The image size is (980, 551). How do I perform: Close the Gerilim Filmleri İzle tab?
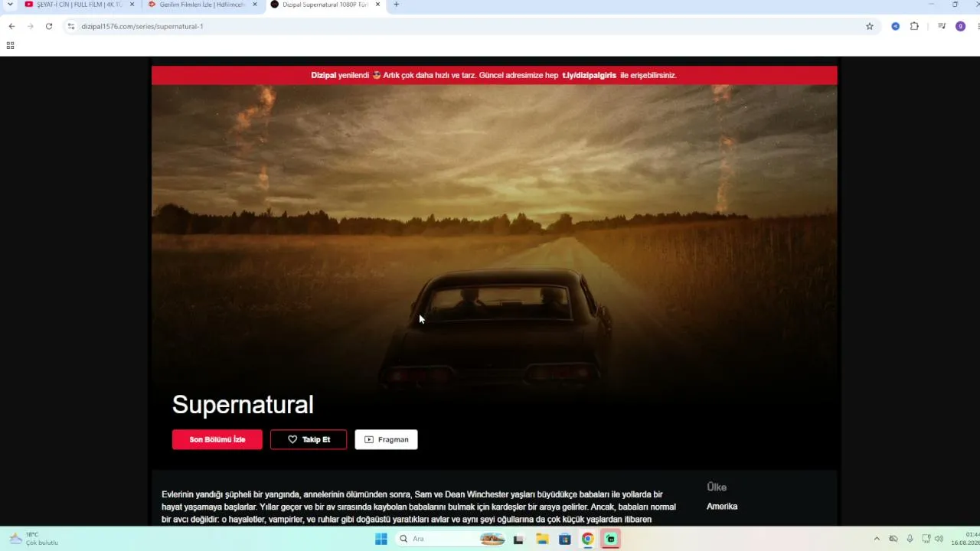tap(255, 5)
